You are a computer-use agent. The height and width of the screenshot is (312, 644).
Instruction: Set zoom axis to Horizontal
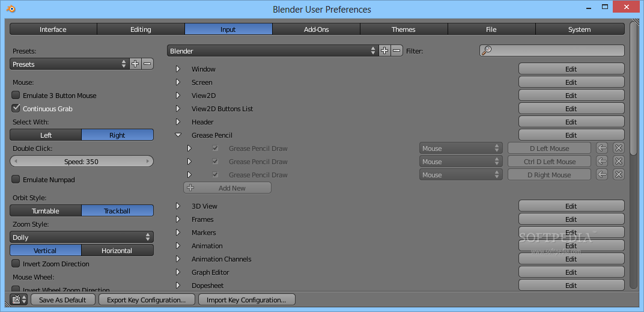(118, 250)
